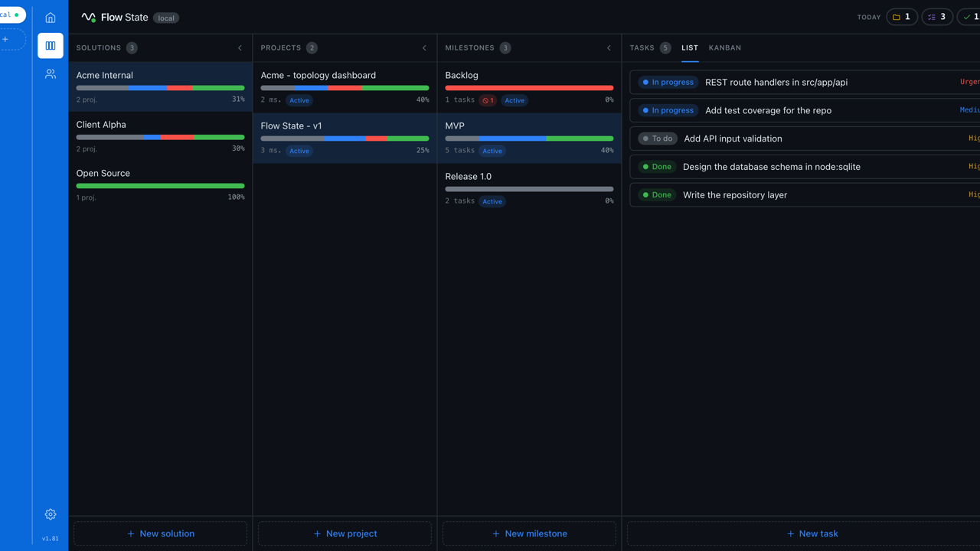
Task: Click Active badge on Backlog milestone
Action: (514, 100)
